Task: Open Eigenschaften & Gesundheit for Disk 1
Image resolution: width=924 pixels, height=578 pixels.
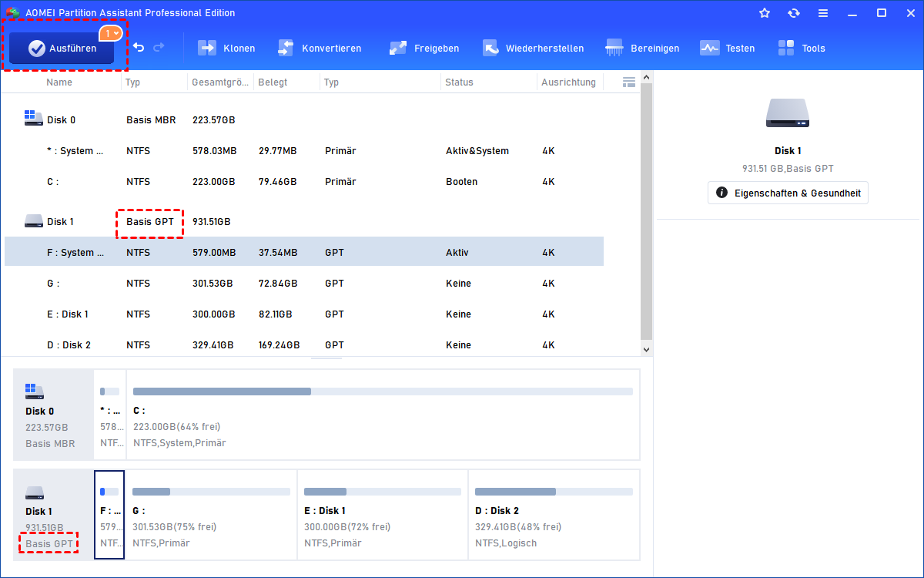Action: [x=788, y=193]
